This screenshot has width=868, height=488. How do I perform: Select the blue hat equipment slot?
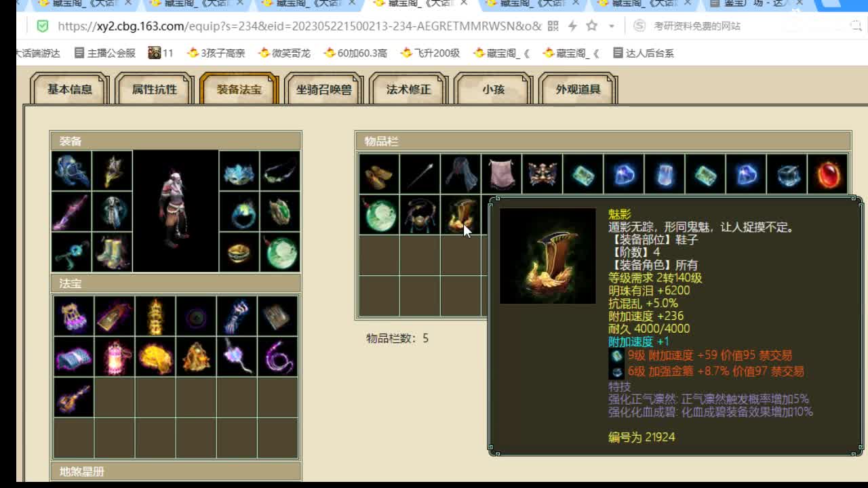click(x=72, y=171)
